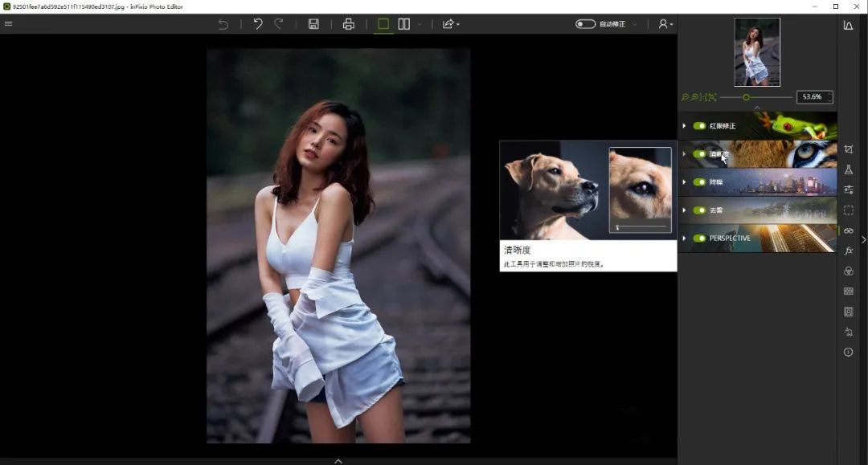Set zoom to actual size 1:1
The width and height of the screenshot is (868, 465).
point(703,97)
